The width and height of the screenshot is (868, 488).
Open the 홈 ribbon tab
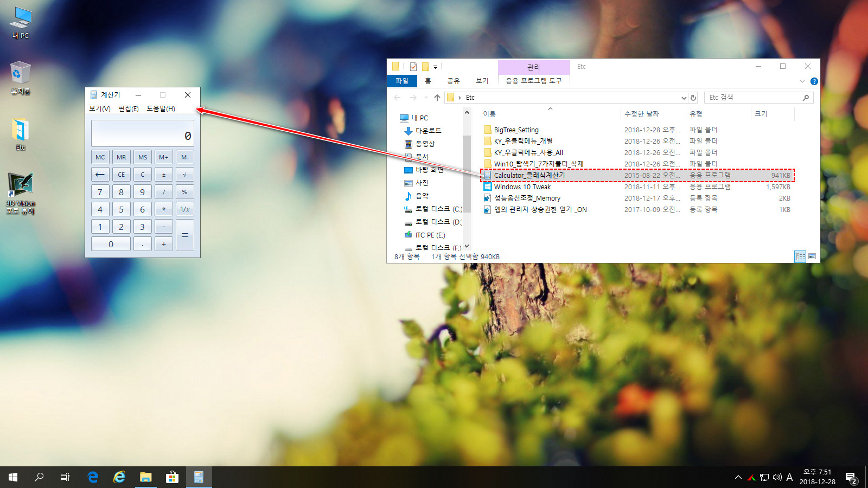coord(428,81)
